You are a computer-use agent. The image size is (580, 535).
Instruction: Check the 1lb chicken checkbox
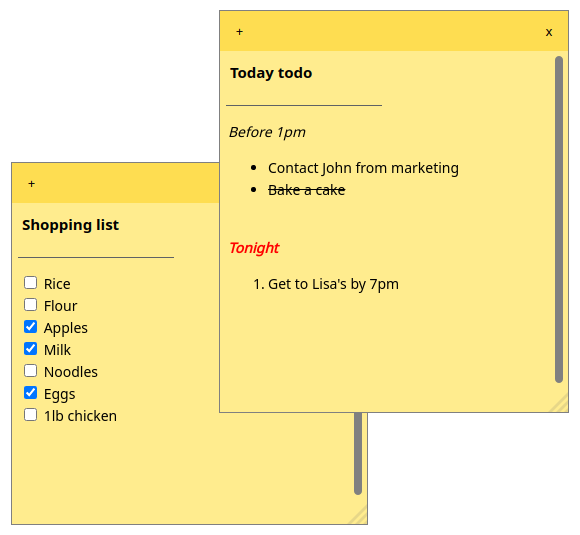(30, 415)
